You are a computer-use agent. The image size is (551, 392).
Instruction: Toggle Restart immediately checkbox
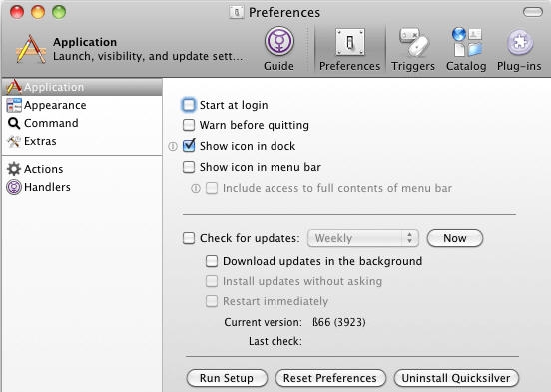click(212, 301)
